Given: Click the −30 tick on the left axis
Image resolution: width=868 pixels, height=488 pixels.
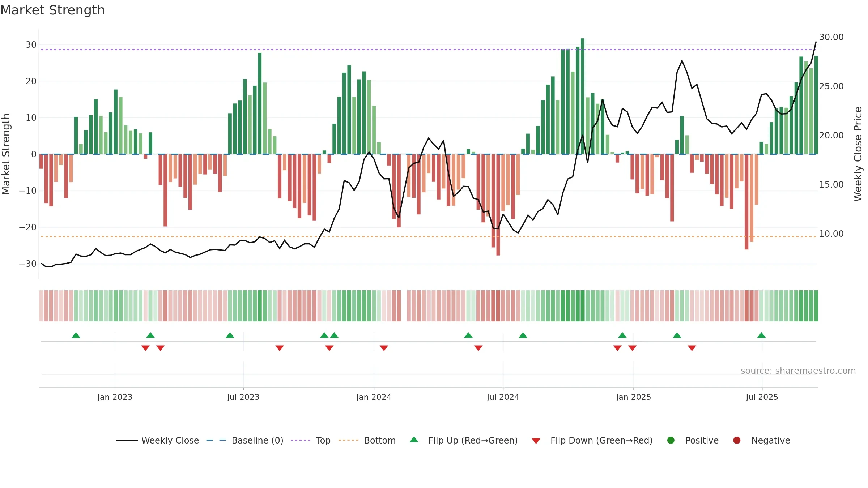Looking at the screenshot, I should (28, 264).
